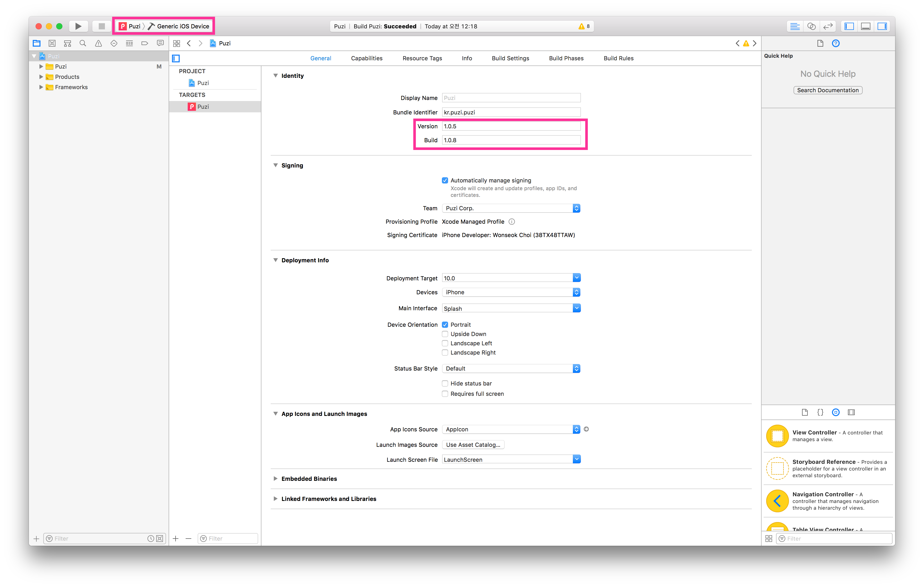
Task: Uncheck the Portrait orientation
Action: coord(445,325)
